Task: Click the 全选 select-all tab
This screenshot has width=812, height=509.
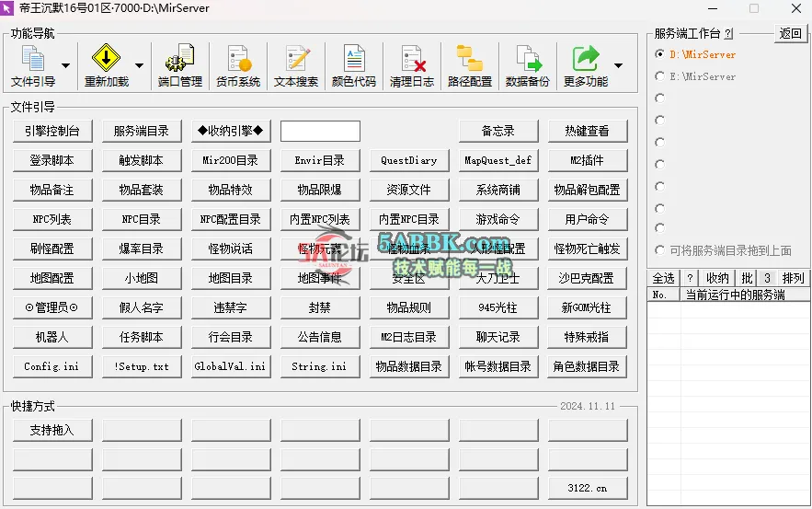Action: click(x=663, y=278)
